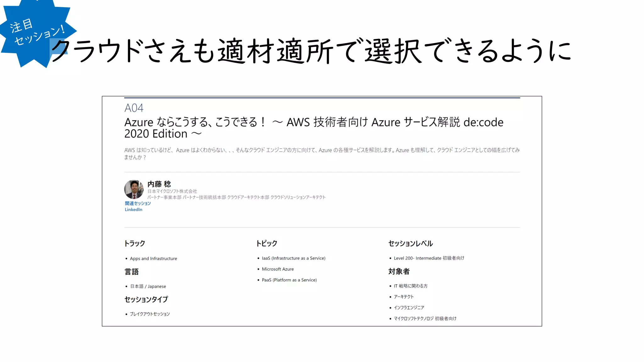Click the speaker profile photo of 内藤 稔
644x362 pixels.
tap(134, 189)
